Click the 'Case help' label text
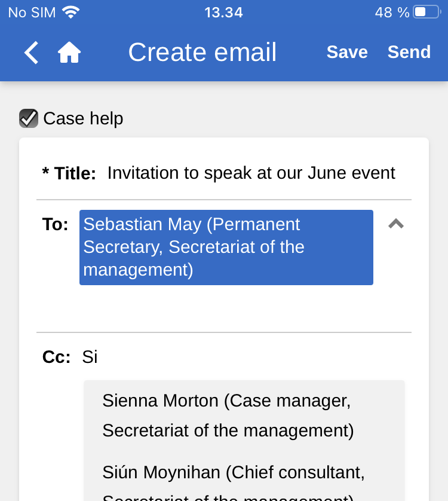The image size is (448, 501). click(x=83, y=118)
